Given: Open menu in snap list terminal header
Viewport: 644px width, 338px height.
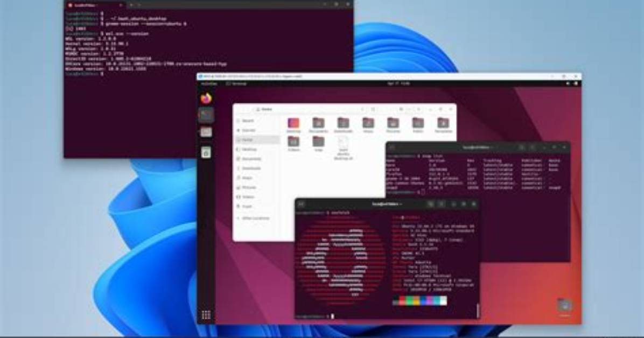Looking at the screenshot, I should (533, 147).
